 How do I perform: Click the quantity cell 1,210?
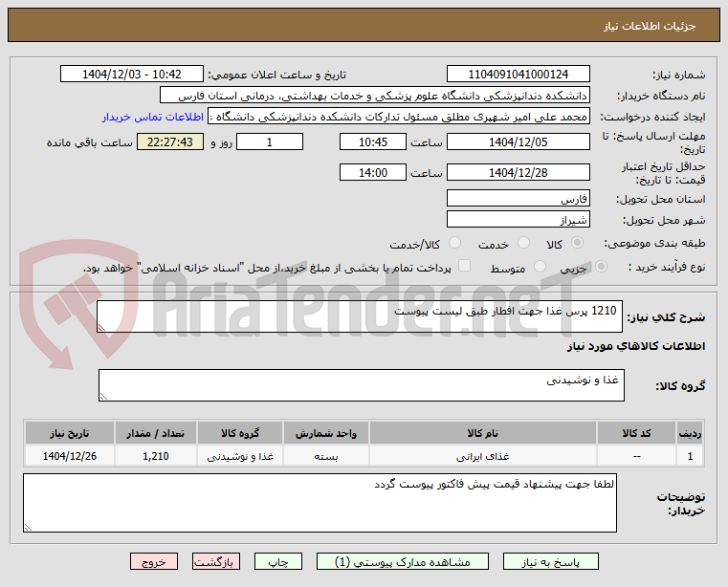coord(156,457)
